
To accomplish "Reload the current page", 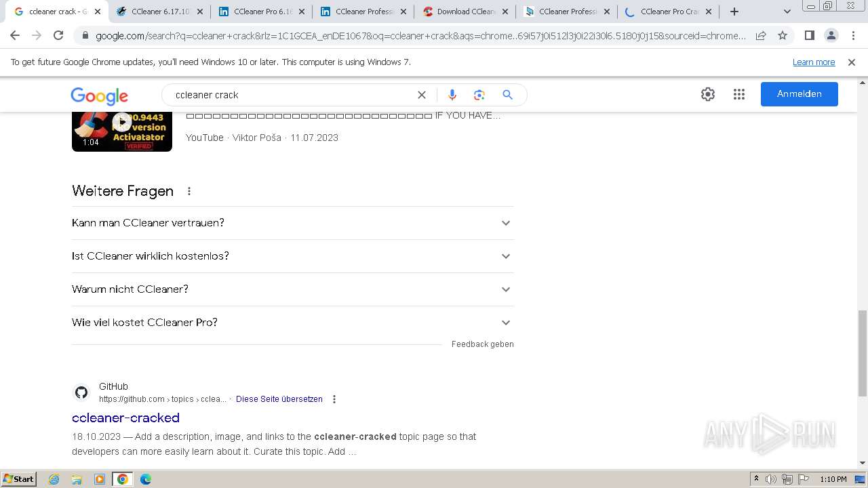I will click(58, 36).
